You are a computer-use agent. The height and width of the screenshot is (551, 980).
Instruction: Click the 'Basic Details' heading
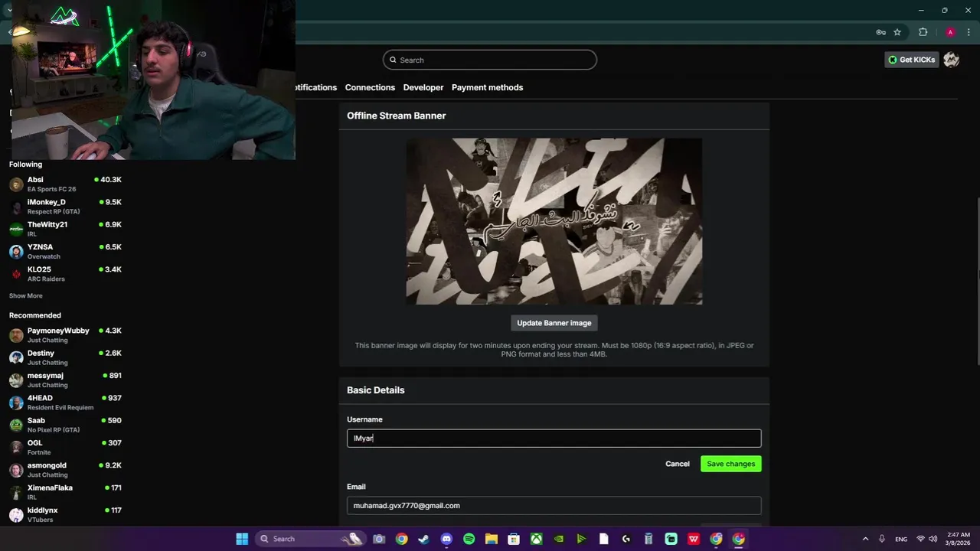[x=376, y=390]
